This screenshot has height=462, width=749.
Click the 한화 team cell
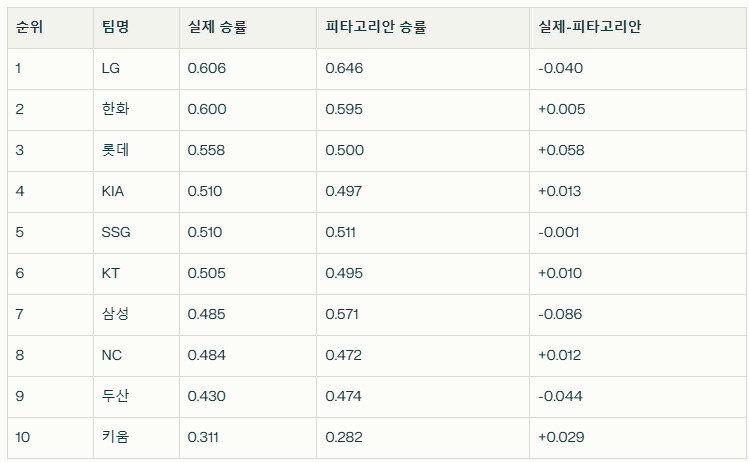click(x=136, y=109)
